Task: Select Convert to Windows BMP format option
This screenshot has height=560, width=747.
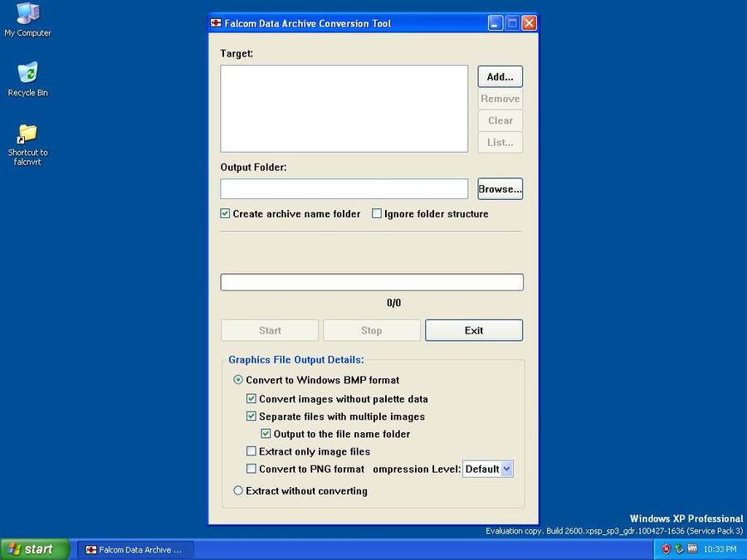Action: tap(238, 380)
